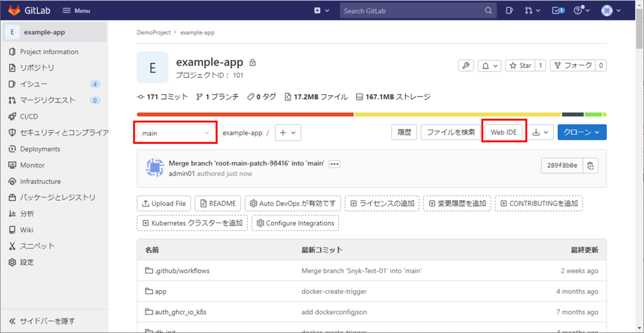Open the download source code dropdown
Image resolution: width=644 pixels, height=333 pixels.
click(x=540, y=133)
